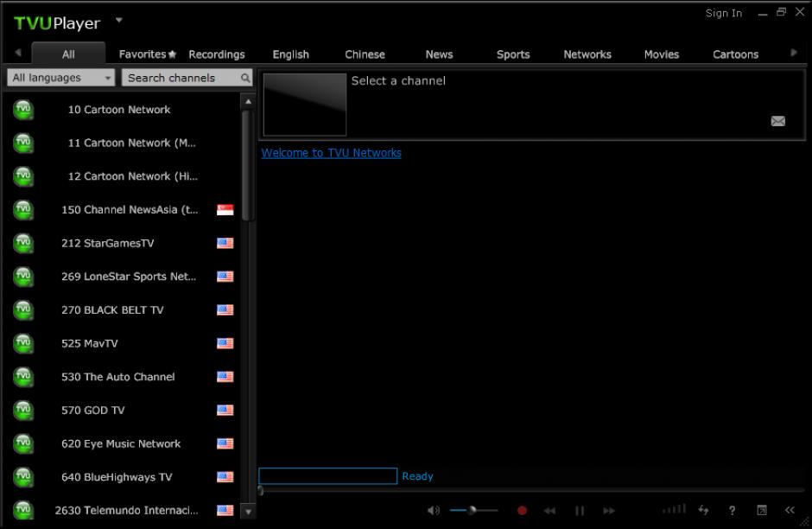
Task: Click the TVU icon beside 525 MavTV
Action: [23, 343]
